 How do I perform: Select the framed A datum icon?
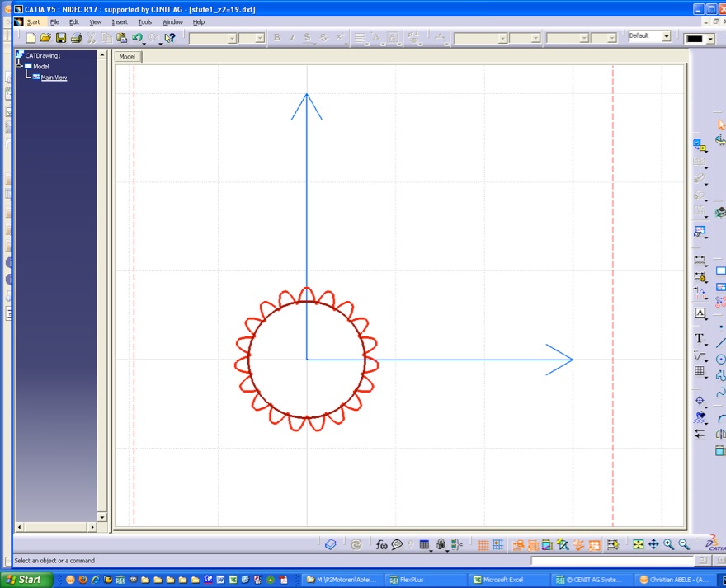[700, 313]
